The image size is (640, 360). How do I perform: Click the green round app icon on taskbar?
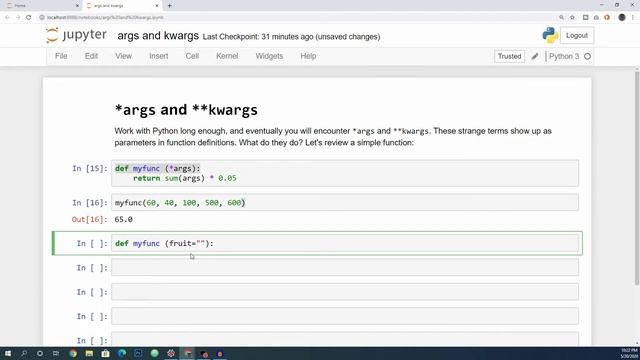click(x=154, y=353)
